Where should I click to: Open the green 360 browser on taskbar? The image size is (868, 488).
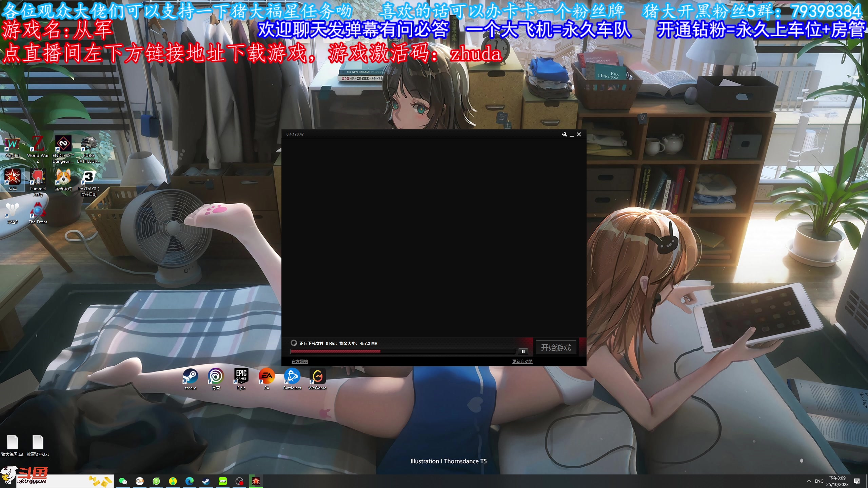pos(156,481)
